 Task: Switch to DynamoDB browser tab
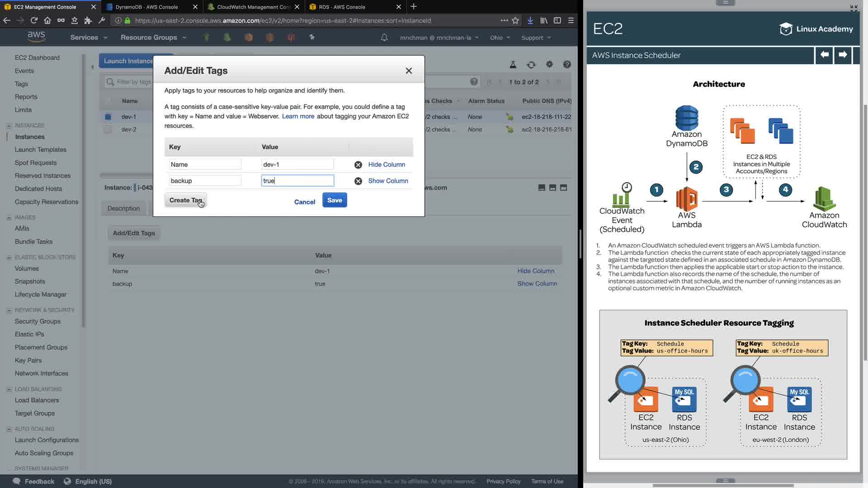click(146, 7)
